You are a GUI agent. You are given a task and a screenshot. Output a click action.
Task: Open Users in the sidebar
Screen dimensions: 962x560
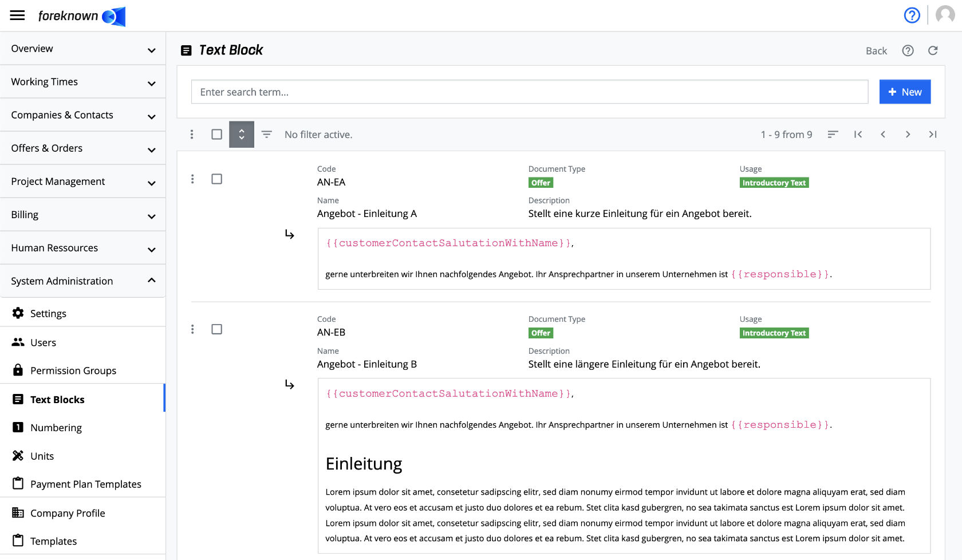(x=83, y=342)
